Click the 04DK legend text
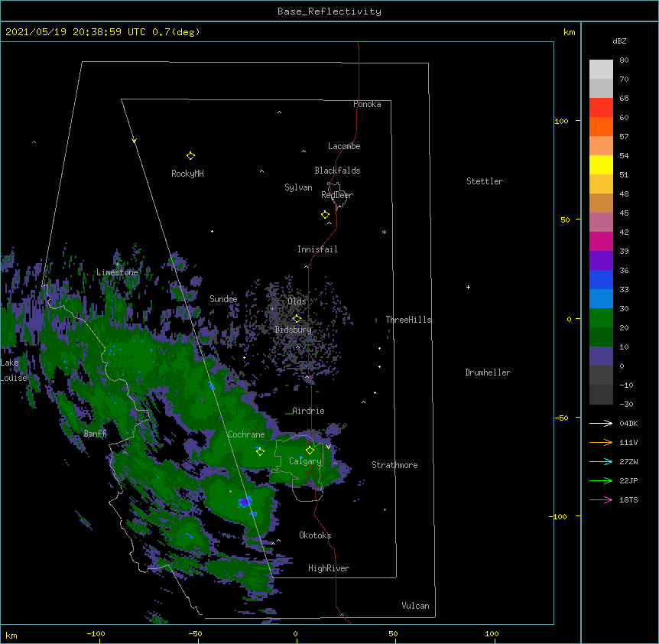 [628, 423]
